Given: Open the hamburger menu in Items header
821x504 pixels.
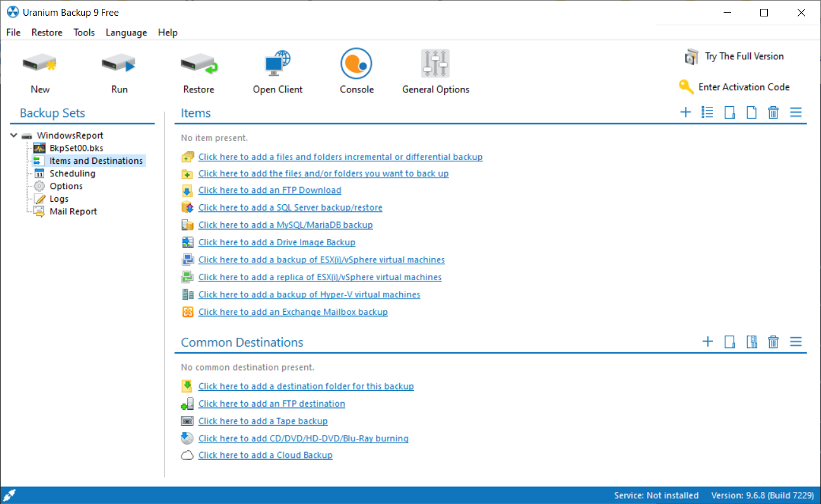Looking at the screenshot, I should 796,113.
